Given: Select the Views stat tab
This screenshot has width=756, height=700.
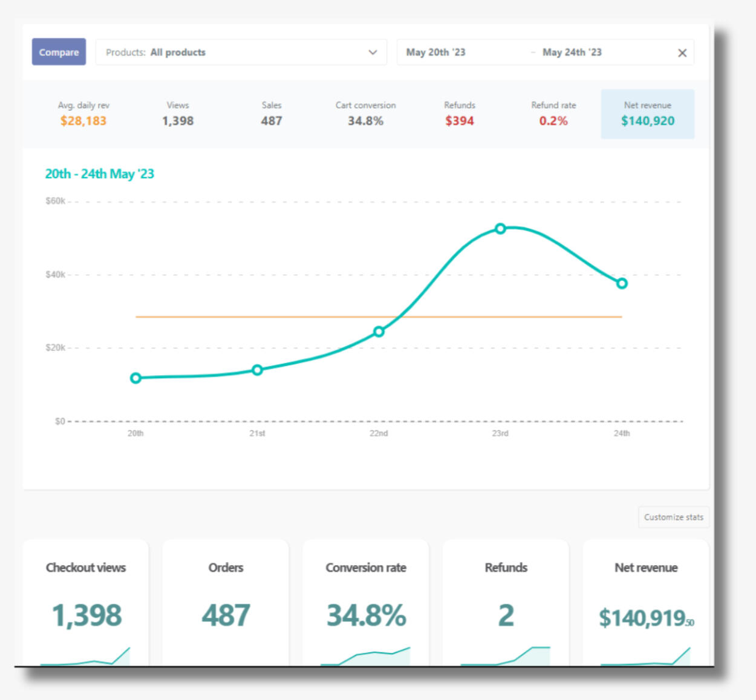Looking at the screenshot, I should (178, 114).
